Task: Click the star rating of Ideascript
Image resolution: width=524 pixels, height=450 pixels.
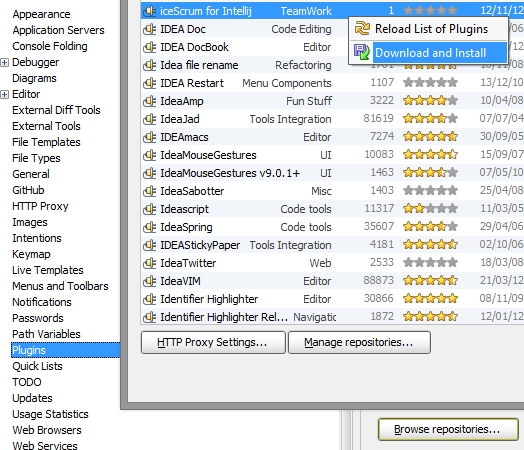Action: pos(430,208)
